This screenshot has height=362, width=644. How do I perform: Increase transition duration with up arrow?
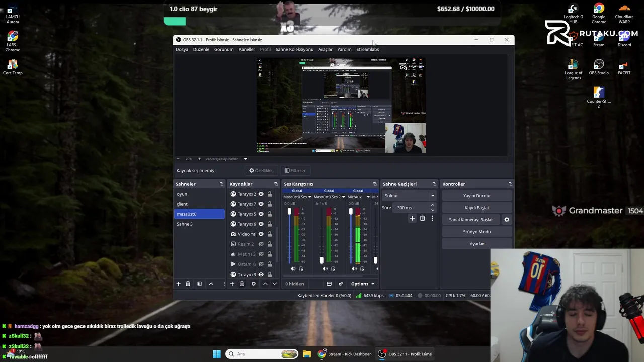(432, 205)
